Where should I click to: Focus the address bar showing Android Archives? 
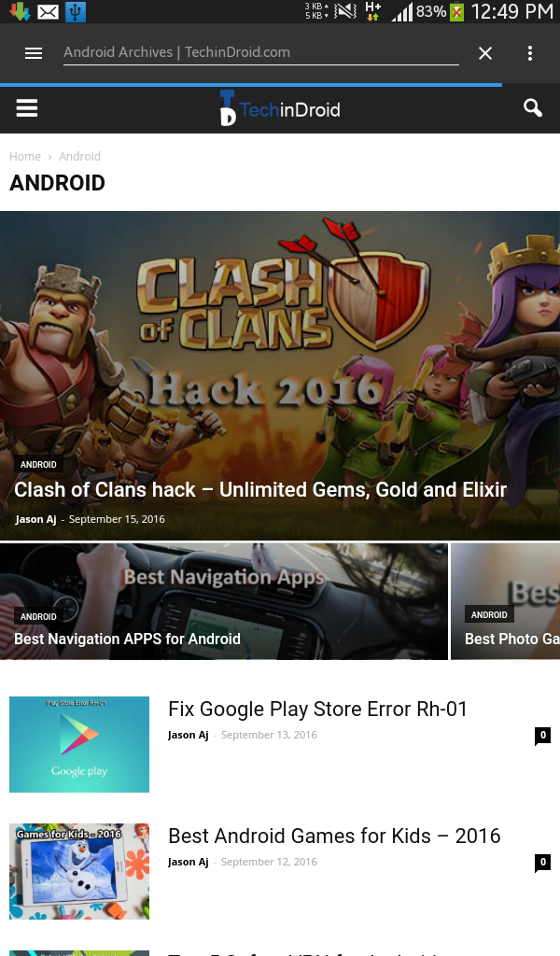[x=260, y=52]
